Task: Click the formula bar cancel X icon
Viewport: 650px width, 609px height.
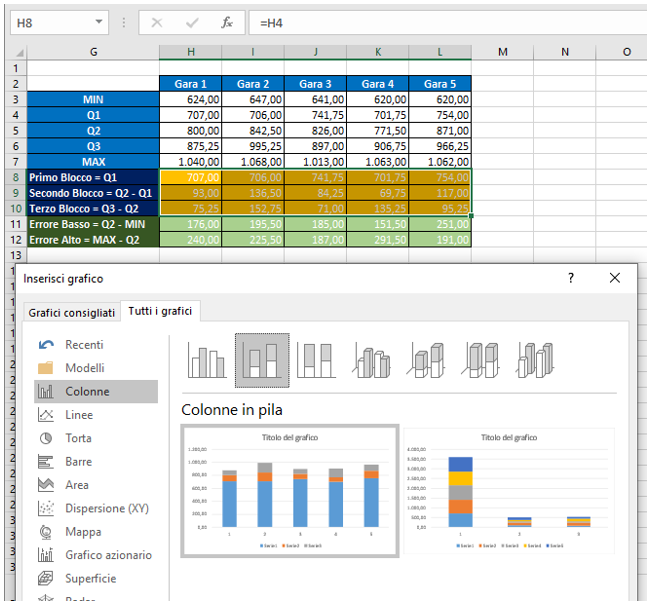Action: 157,22
